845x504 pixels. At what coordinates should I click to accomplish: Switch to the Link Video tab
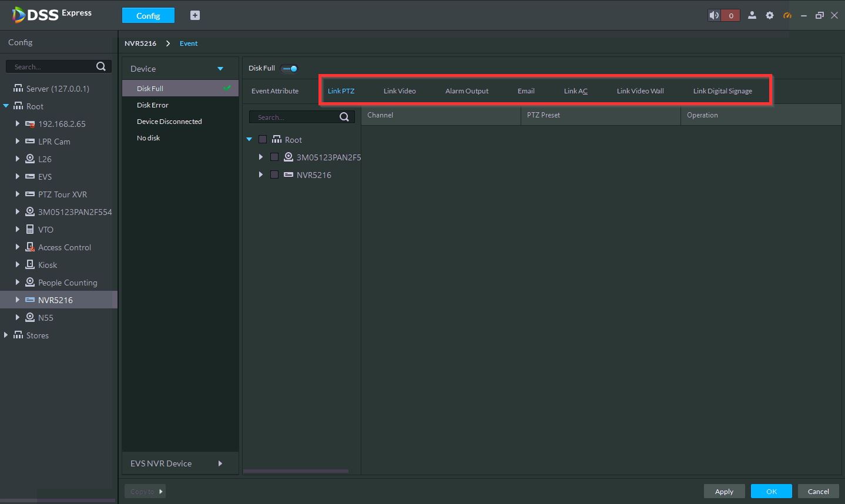tap(400, 91)
